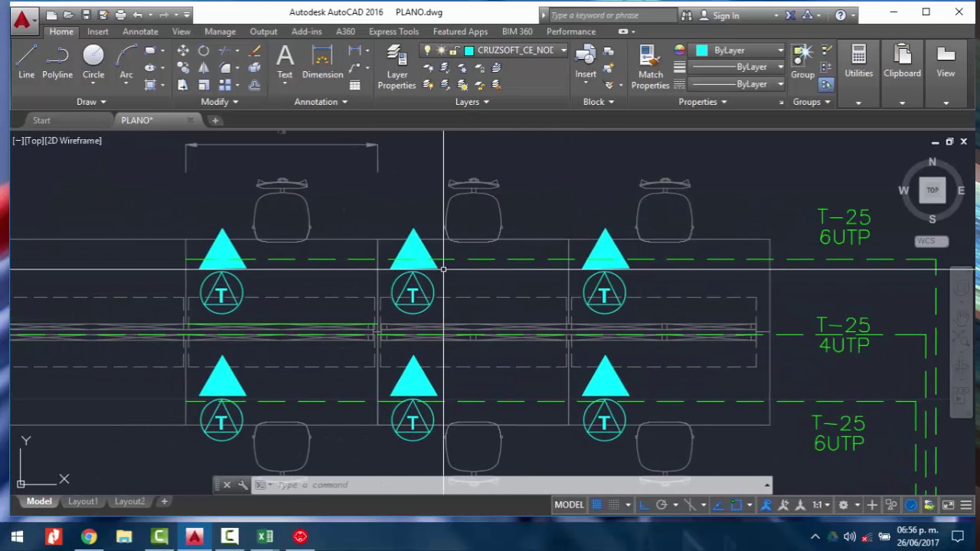Toggle object snap tracking in status bar
Viewport: 980px width, 551px height.
tap(718, 504)
